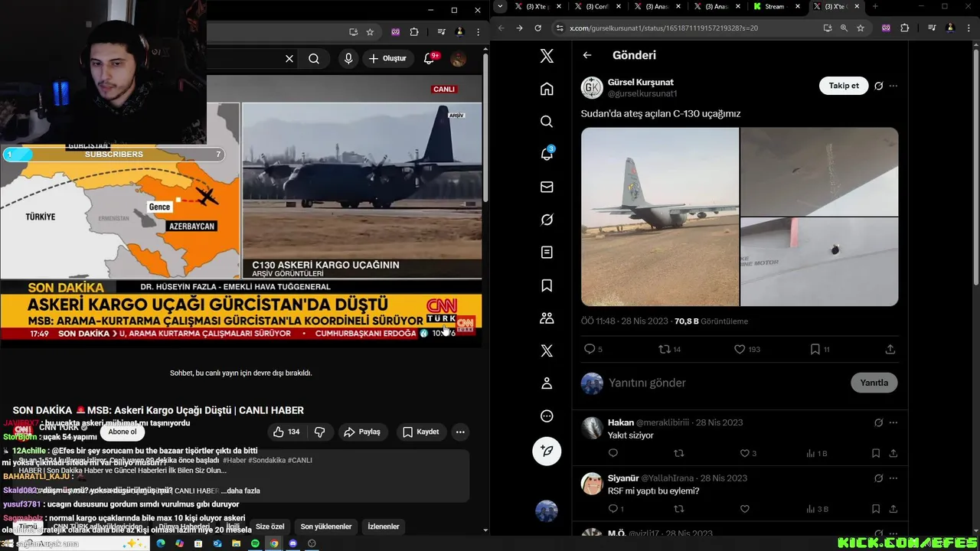This screenshot has height=551, width=980.
Task: Open Grok icon in X sidebar
Action: coord(547,220)
